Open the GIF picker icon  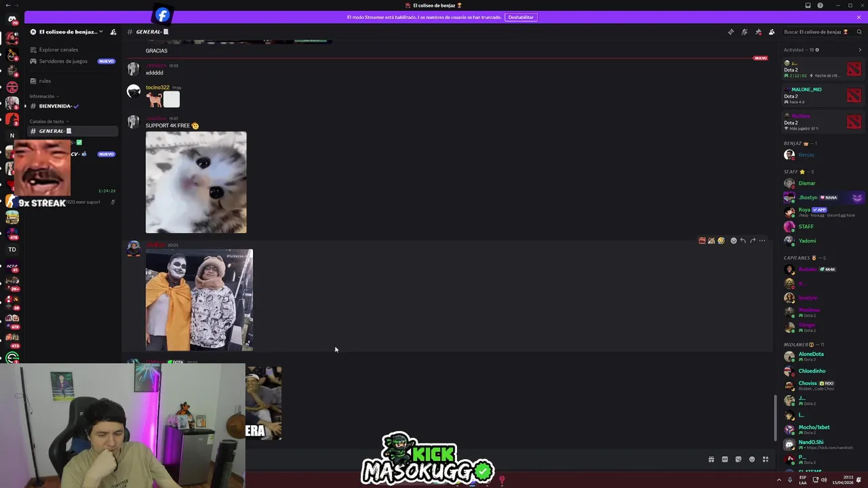(725, 460)
